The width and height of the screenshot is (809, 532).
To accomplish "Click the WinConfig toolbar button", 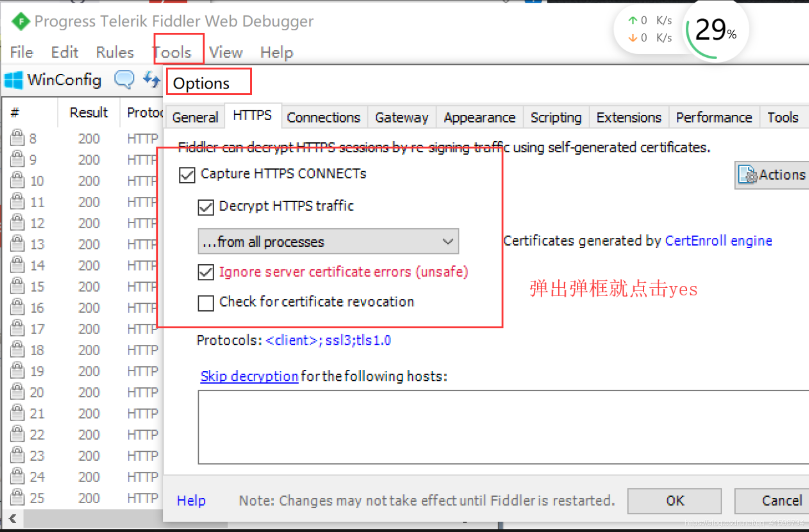I will click(x=53, y=80).
